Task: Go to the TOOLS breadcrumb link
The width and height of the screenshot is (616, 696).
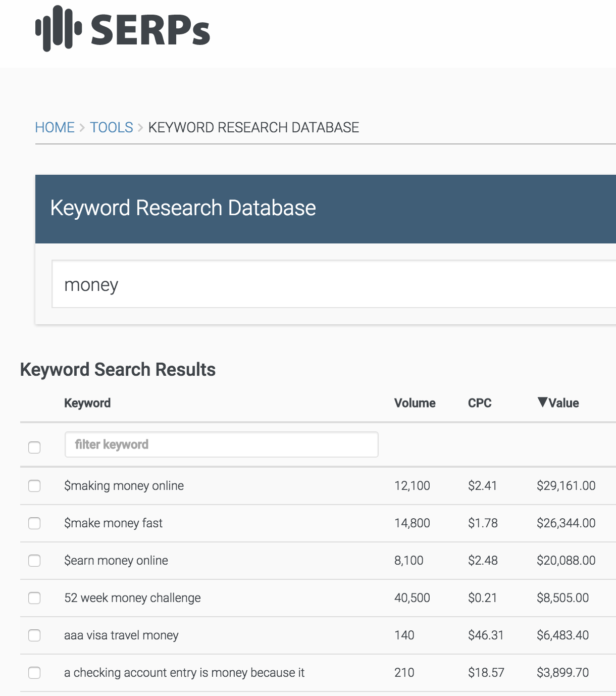Action: click(x=112, y=127)
